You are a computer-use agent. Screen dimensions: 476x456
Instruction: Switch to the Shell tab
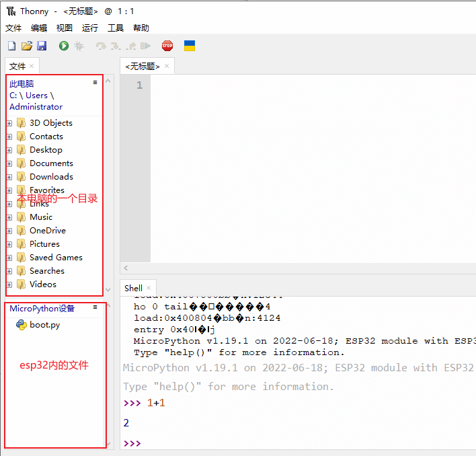pyautogui.click(x=133, y=288)
